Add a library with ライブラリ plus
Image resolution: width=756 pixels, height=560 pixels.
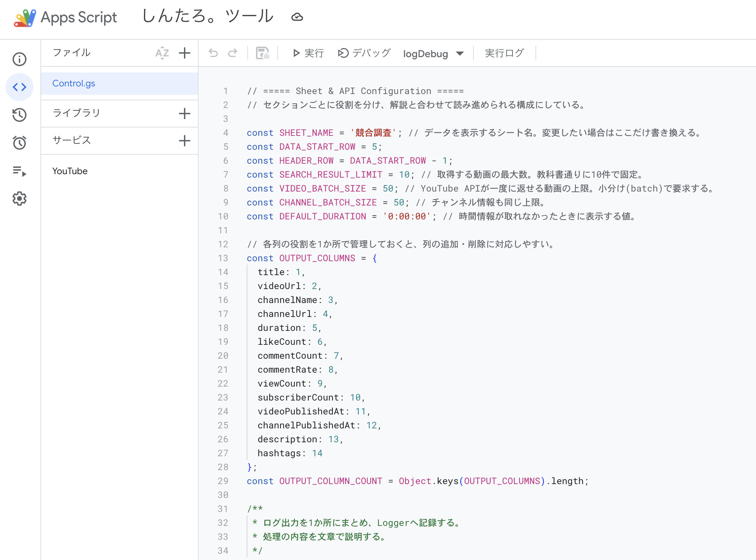tap(184, 114)
